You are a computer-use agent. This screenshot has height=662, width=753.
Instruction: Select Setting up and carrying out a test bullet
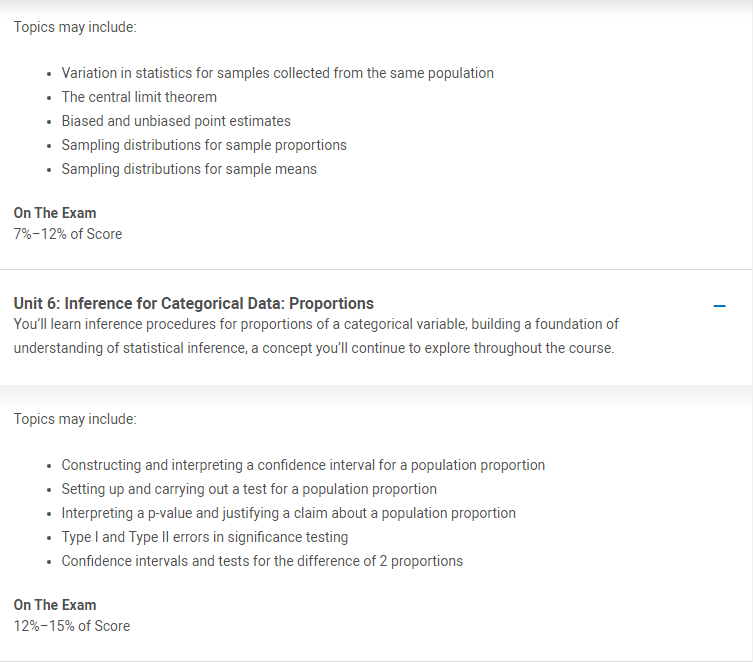249,489
